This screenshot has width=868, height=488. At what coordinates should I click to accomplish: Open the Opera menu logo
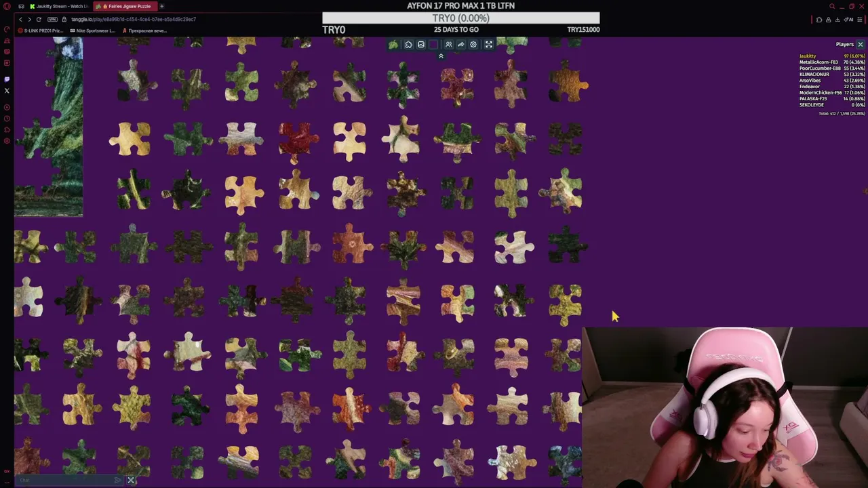click(x=7, y=6)
